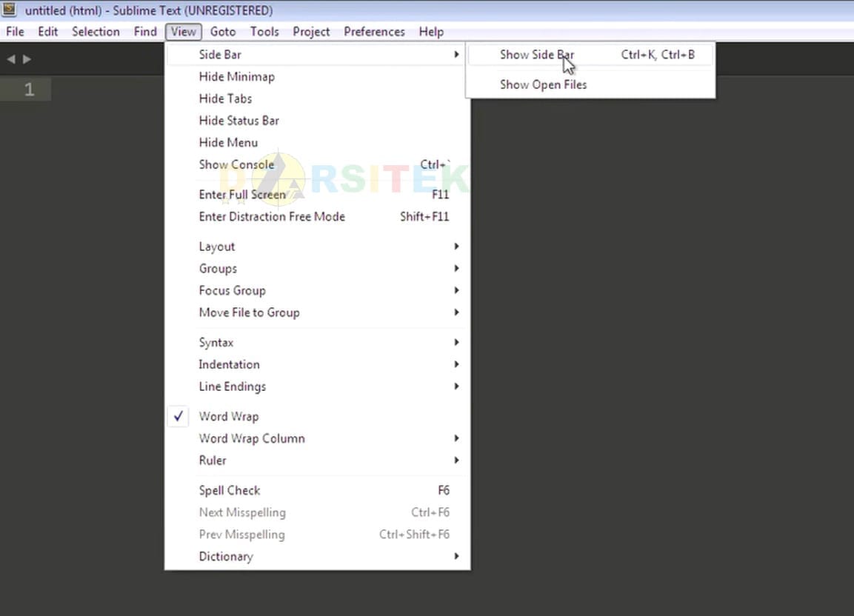Expand the Groups submenu
The width and height of the screenshot is (854, 616).
[x=318, y=269]
